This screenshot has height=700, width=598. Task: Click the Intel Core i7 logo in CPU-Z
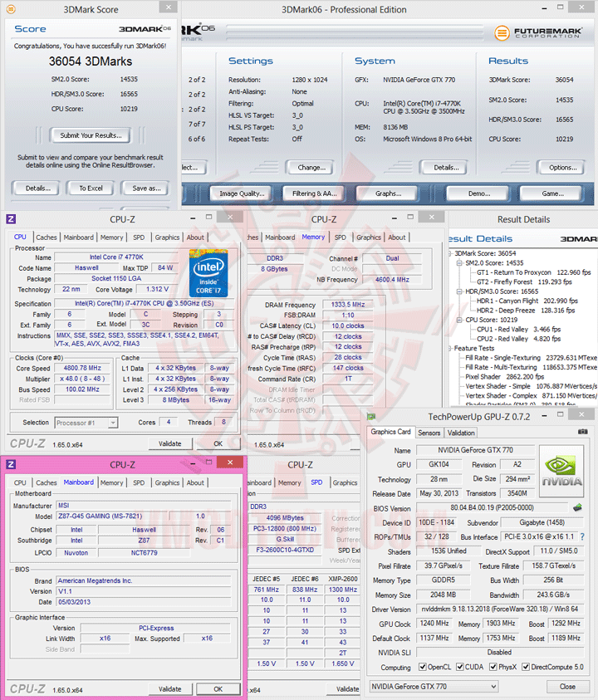[208, 273]
